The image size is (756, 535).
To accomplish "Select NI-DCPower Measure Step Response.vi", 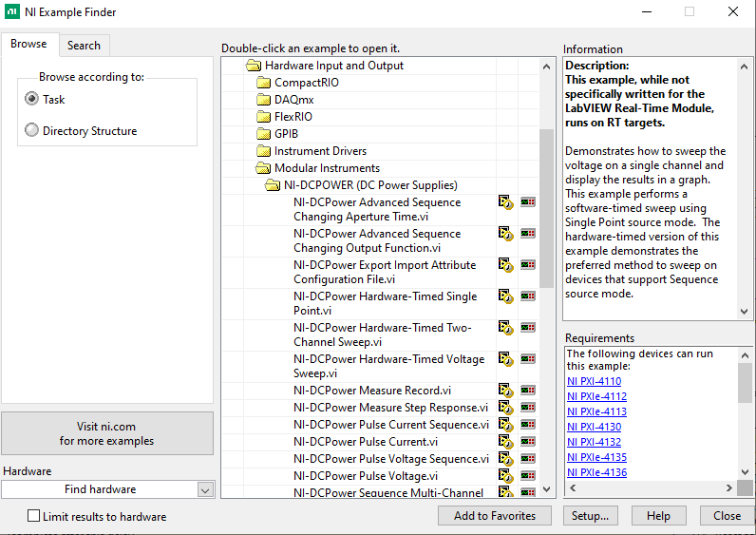I will pos(390,408).
